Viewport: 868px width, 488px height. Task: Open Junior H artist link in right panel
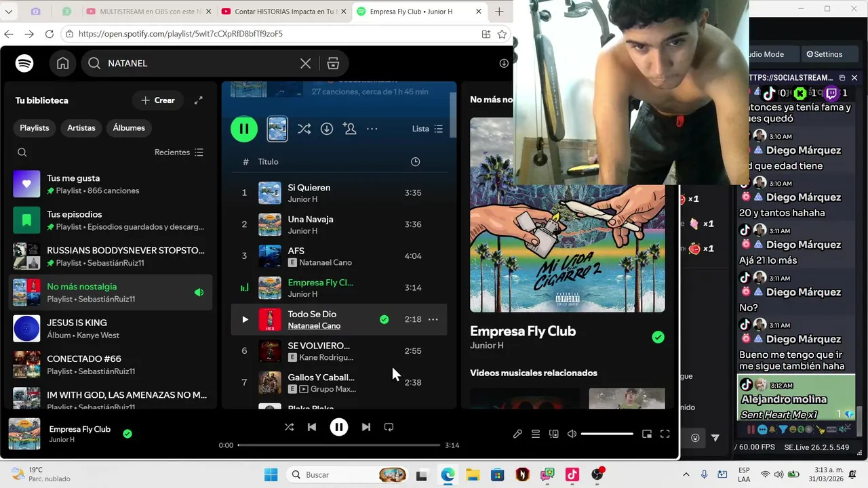click(487, 346)
